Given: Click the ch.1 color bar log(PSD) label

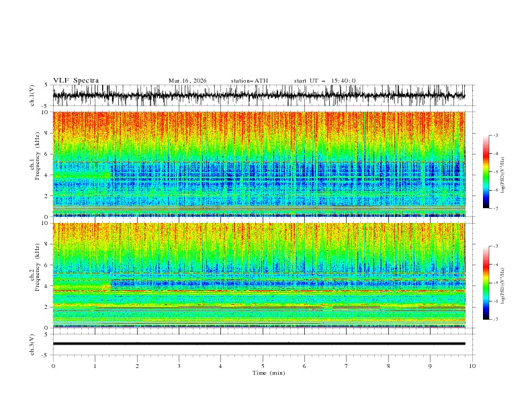Looking at the screenshot, I should click(x=503, y=175).
